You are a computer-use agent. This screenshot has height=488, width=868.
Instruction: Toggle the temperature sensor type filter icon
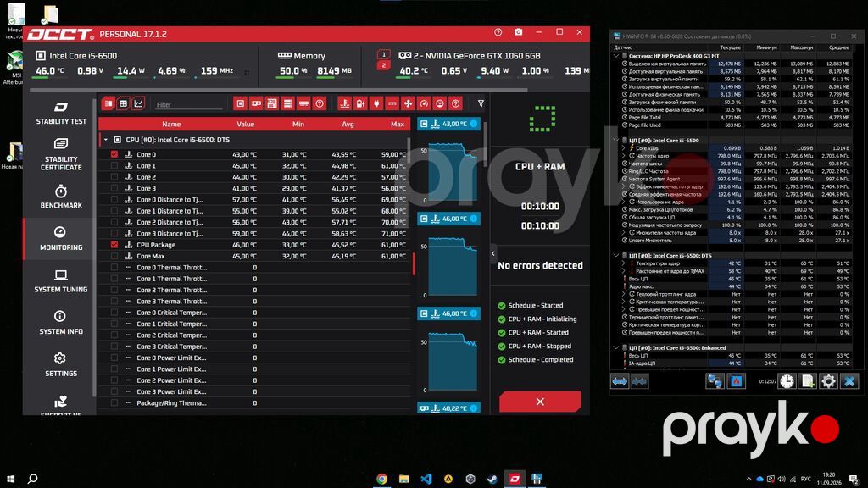click(x=345, y=103)
